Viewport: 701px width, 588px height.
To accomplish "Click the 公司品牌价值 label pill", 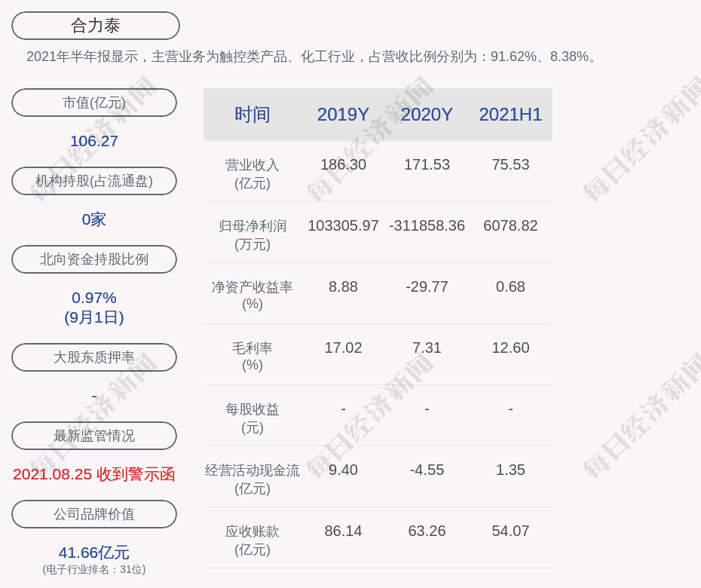I will [94, 514].
